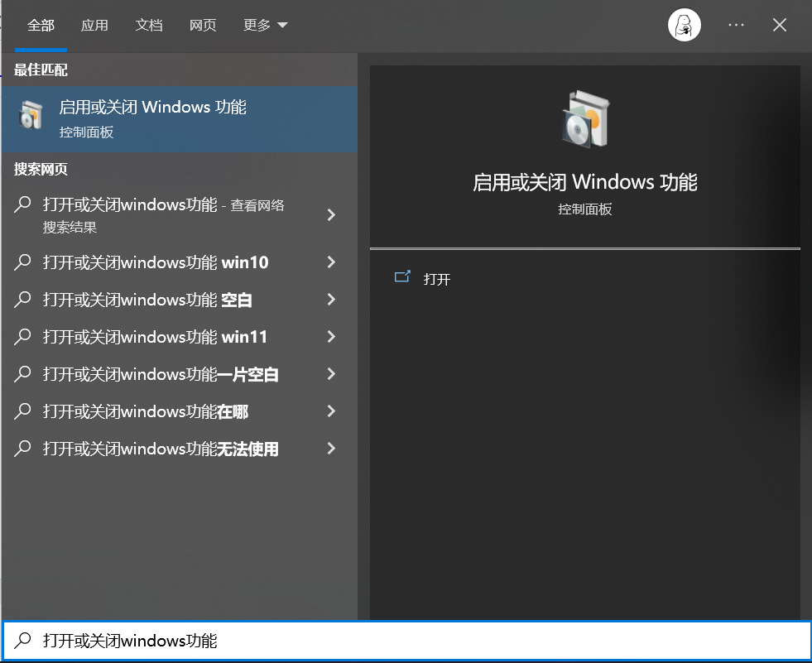Open the three-dot options menu
The height and width of the screenshot is (663, 812).
coord(736,25)
